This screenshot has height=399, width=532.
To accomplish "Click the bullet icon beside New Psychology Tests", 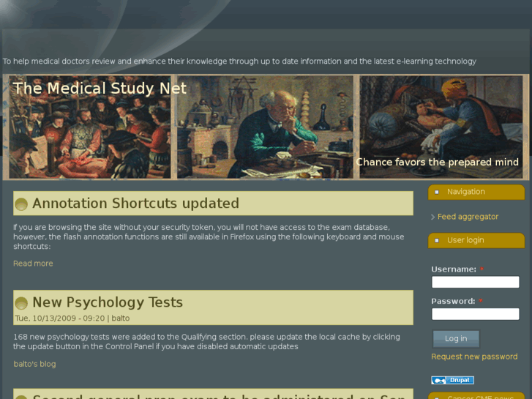I will pyautogui.click(x=21, y=303).
